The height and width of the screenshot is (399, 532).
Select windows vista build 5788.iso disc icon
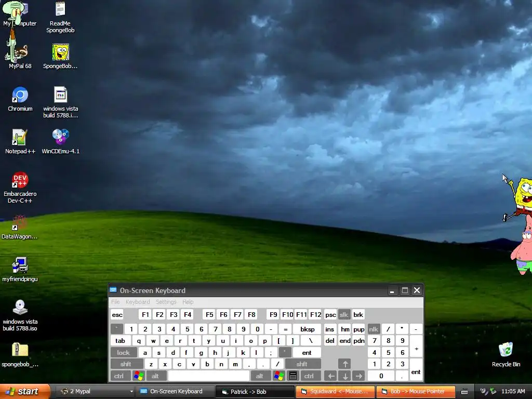point(20,315)
